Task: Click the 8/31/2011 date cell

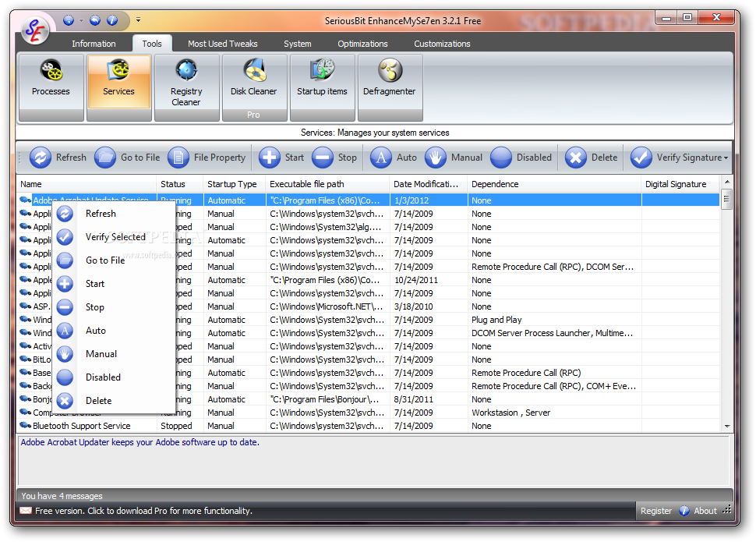Action: coord(428,399)
